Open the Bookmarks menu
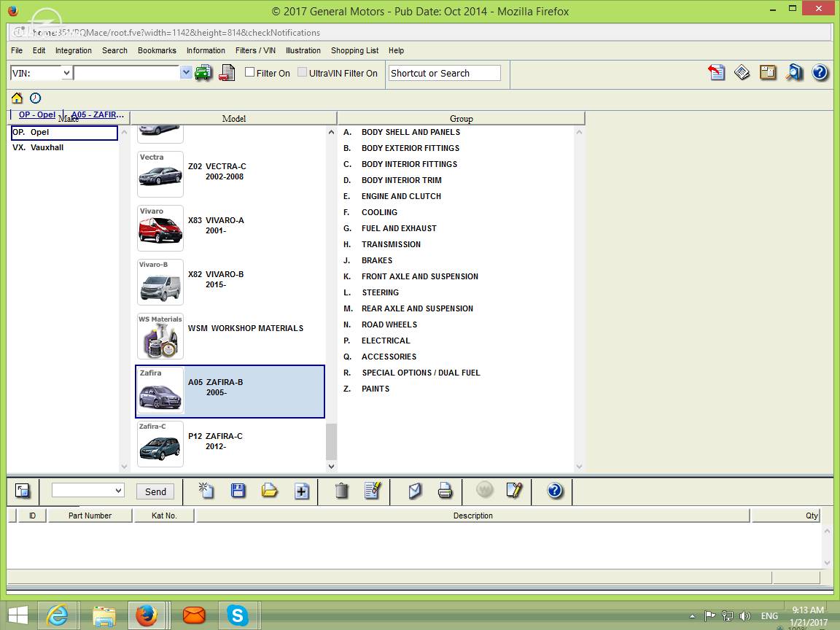840x630 pixels. pos(157,50)
